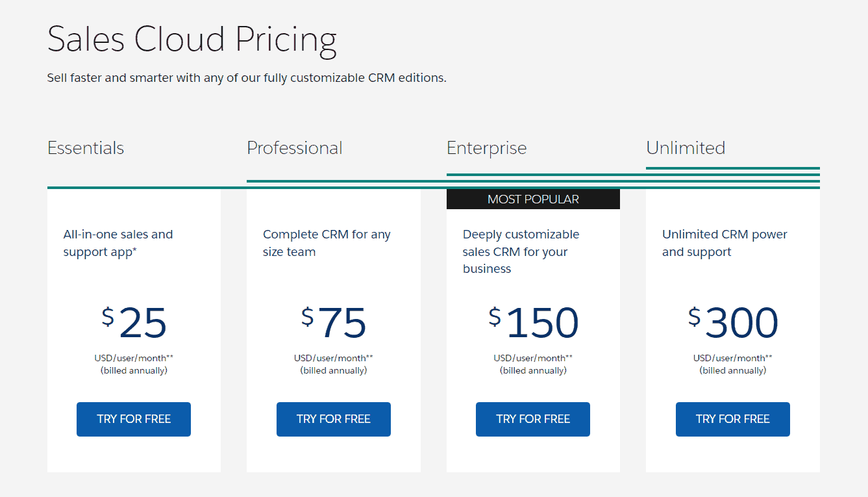Click 'Unlimited CRM power and support' text

pos(725,243)
